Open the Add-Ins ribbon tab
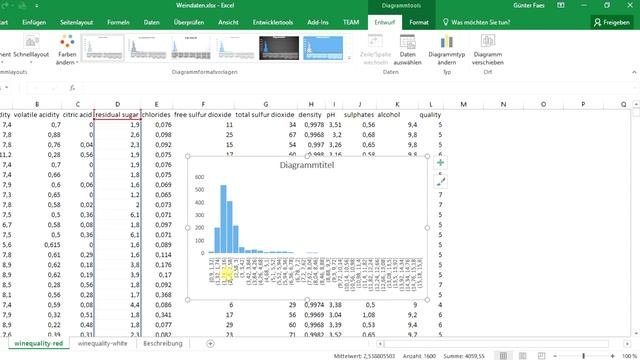Screen dimensions: 640x360 (x=318, y=22)
